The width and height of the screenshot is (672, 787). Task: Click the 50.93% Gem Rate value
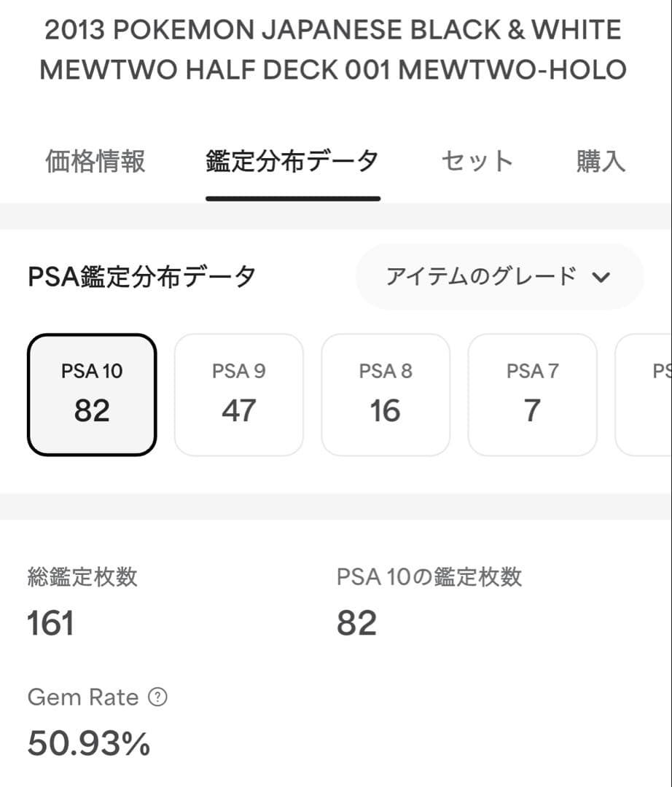click(89, 743)
